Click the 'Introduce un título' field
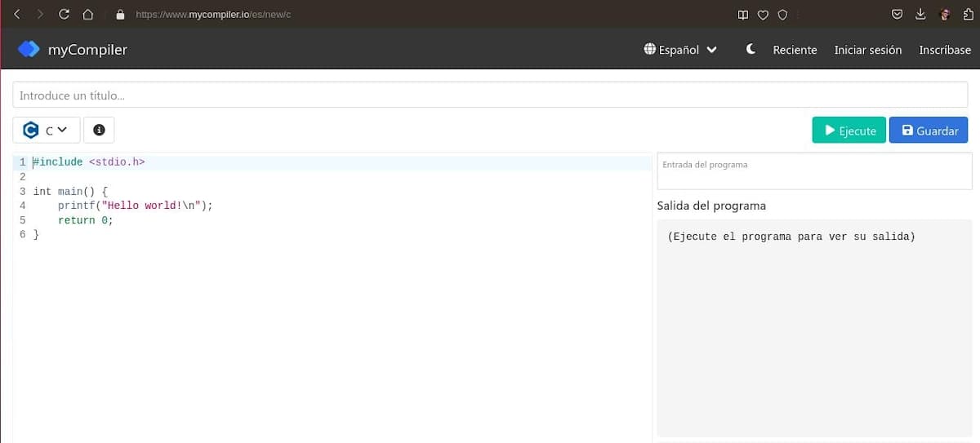 pyautogui.click(x=492, y=95)
